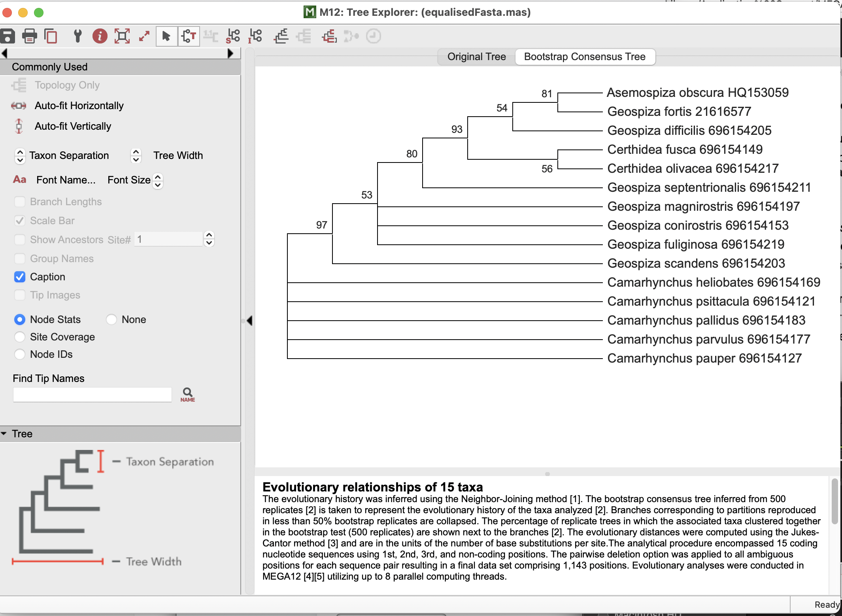Click the Print tree icon

pos(29,36)
